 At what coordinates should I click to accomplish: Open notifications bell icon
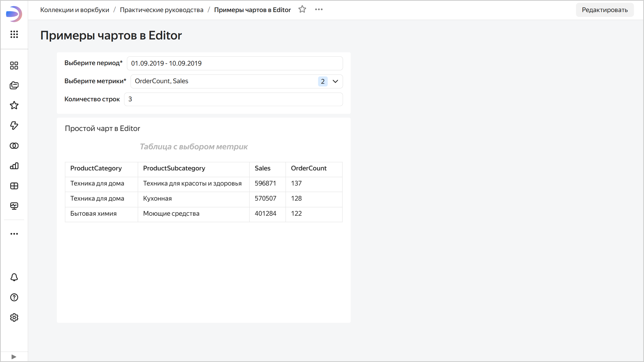(14, 277)
